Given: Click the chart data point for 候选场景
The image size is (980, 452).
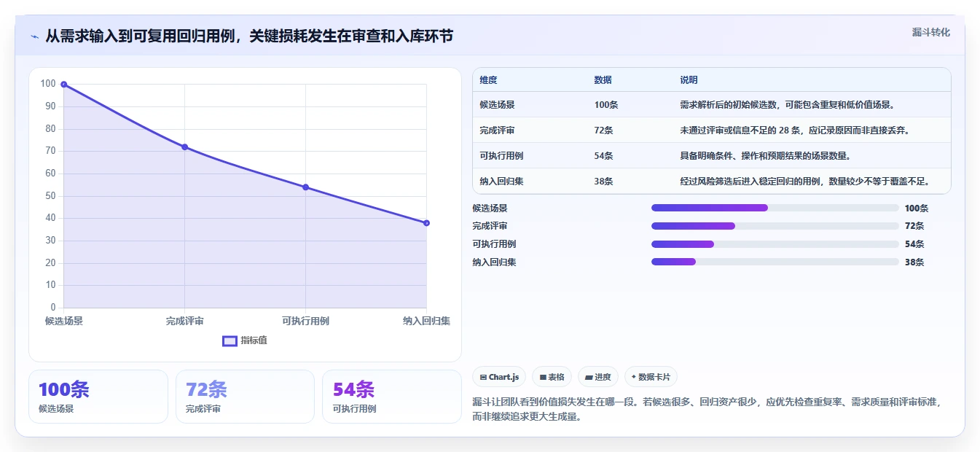Looking at the screenshot, I should (64, 85).
